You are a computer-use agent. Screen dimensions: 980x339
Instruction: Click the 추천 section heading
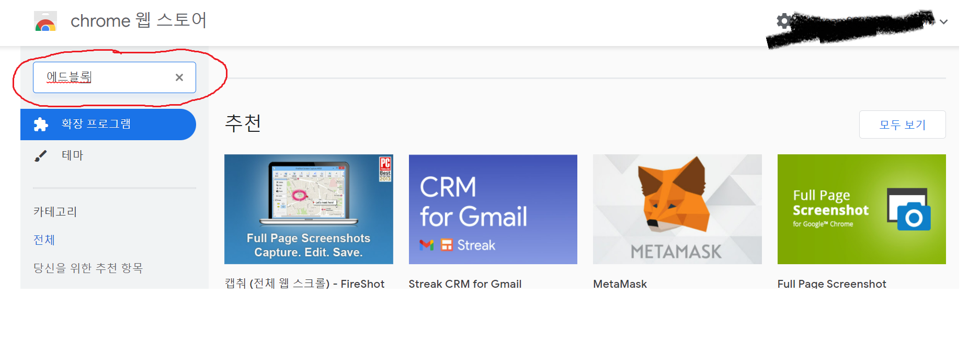pos(243,123)
